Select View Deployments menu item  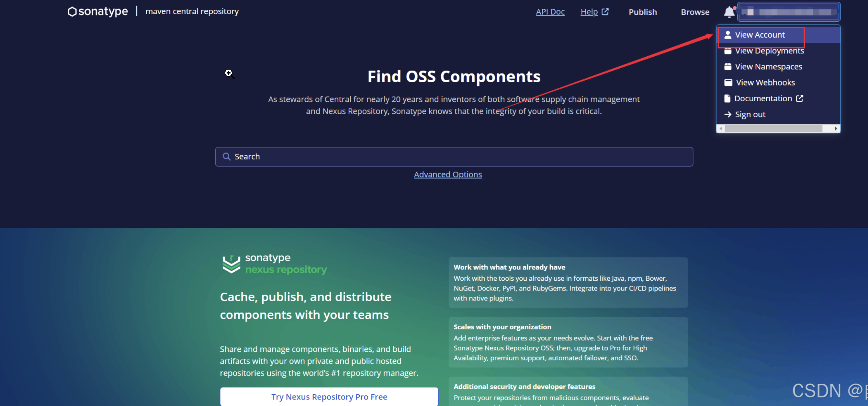[778, 51]
